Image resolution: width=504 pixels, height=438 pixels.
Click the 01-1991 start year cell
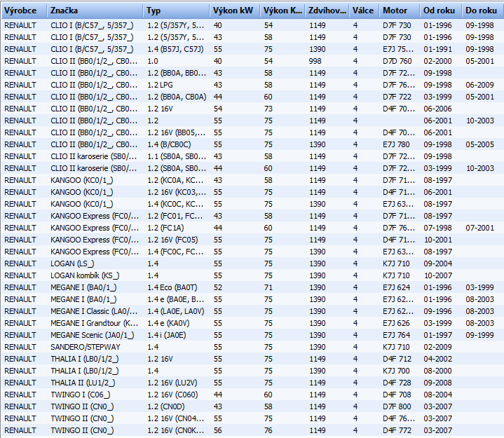438,49
